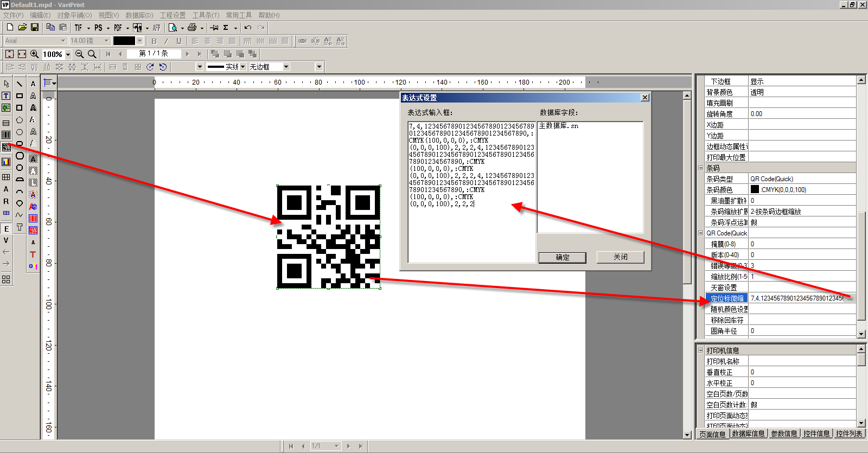Switch to 数据库信息 tab
The height and width of the screenshot is (453, 868).
(x=748, y=433)
